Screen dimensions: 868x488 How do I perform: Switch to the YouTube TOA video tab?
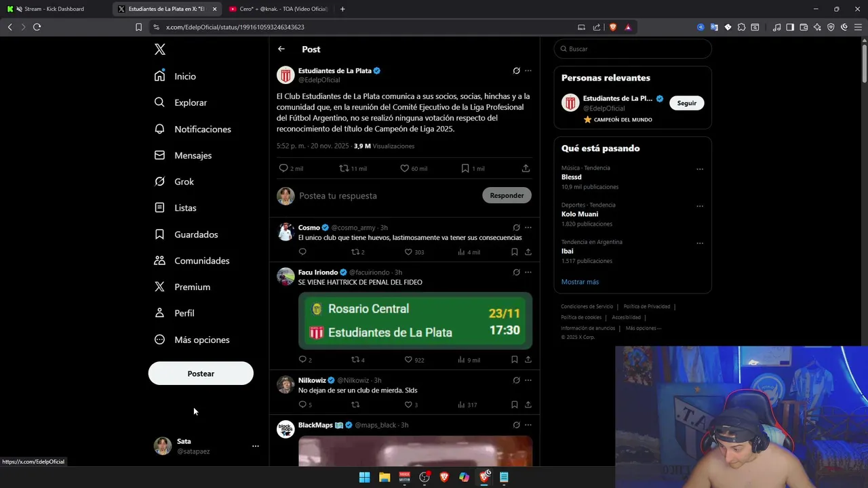[x=278, y=9]
